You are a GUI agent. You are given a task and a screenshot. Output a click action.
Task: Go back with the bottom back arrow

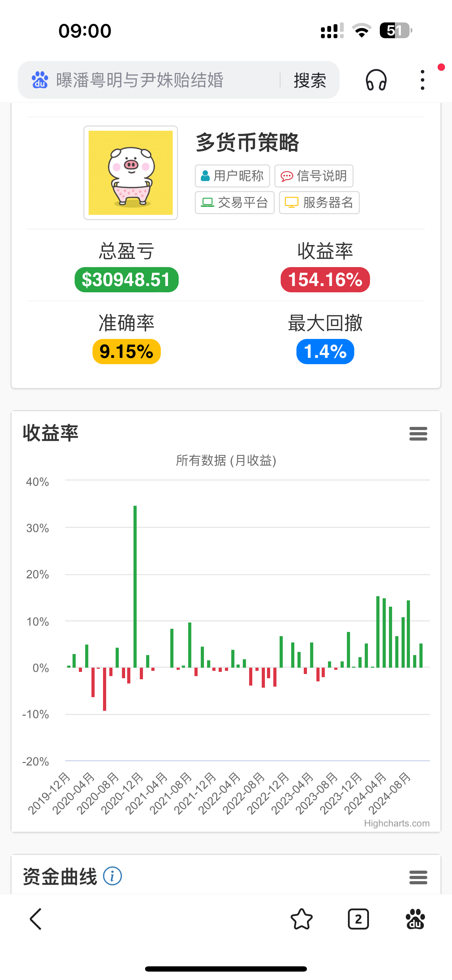[x=36, y=919]
